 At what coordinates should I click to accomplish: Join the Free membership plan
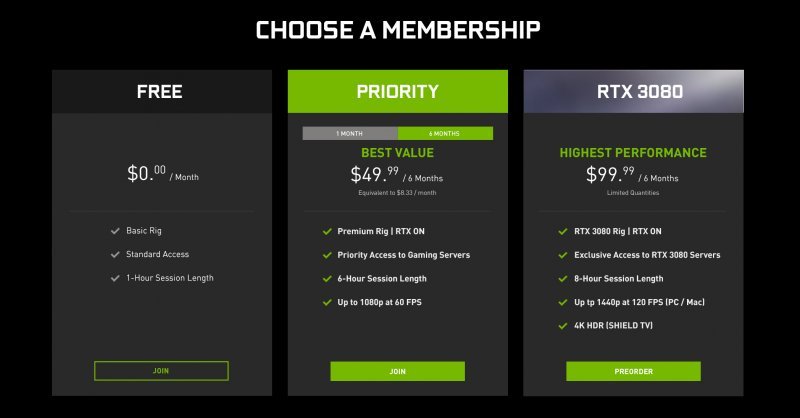coord(161,371)
